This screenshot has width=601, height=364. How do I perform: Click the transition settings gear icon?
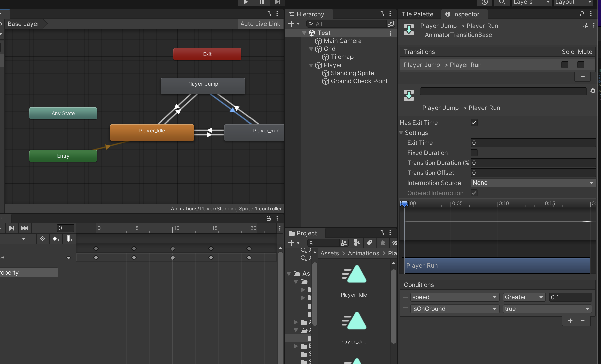click(x=593, y=91)
